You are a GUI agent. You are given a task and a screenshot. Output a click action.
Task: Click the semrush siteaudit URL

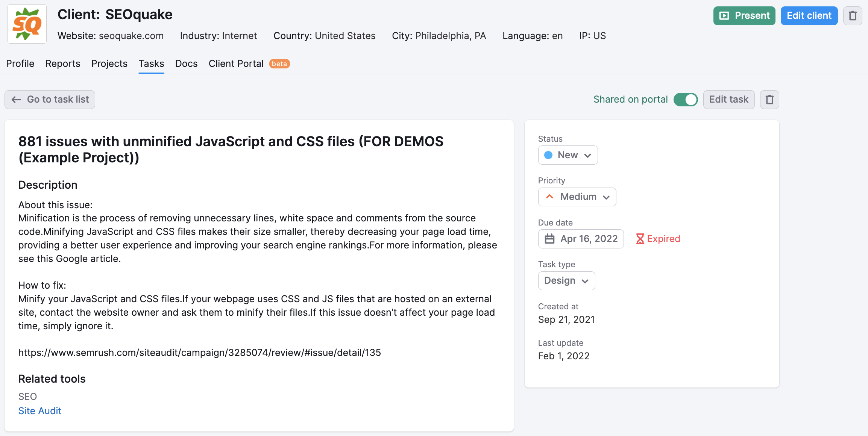(x=200, y=353)
